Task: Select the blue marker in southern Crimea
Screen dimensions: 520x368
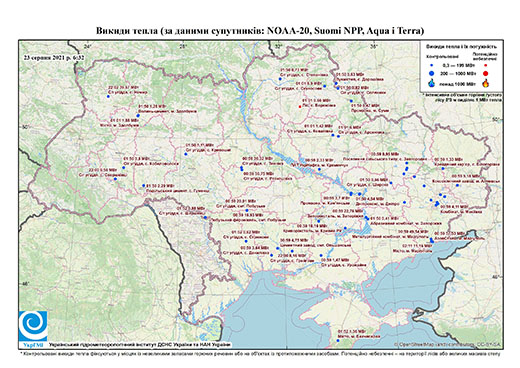Action: (338, 341)
